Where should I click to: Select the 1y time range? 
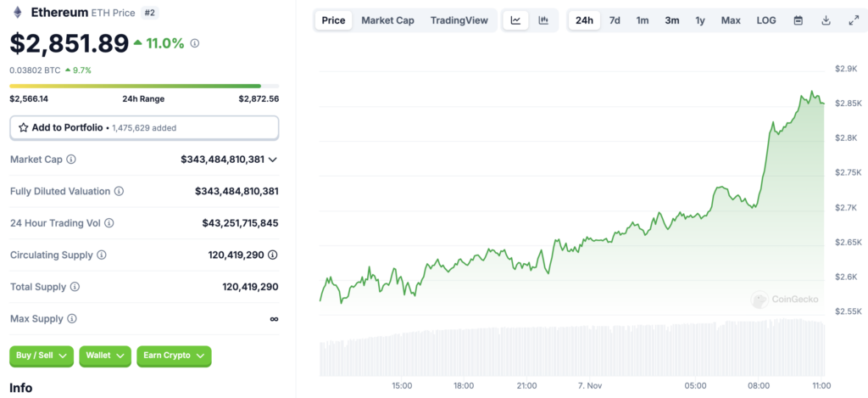pos(700,20)
